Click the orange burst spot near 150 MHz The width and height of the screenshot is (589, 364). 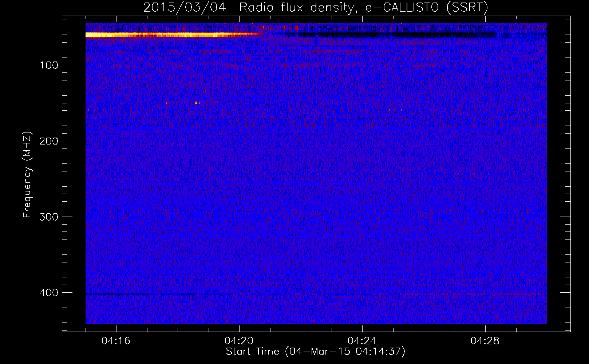[197, 103]
